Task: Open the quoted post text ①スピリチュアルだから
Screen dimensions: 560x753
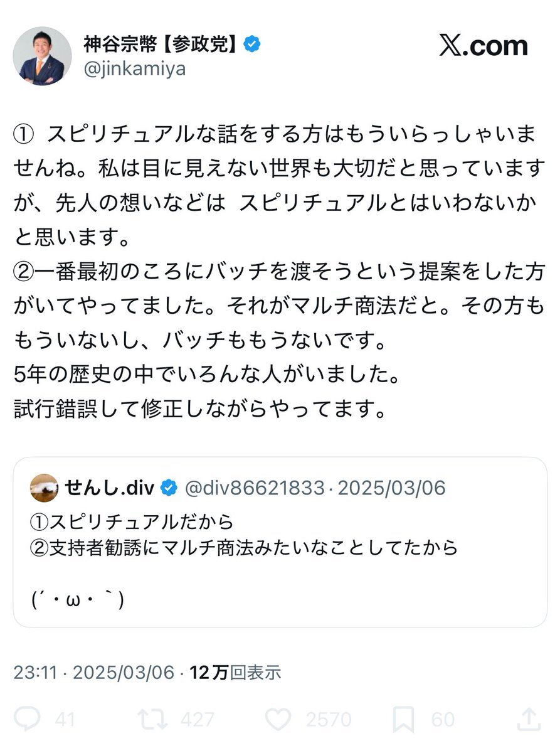Action: pos(132,521)
